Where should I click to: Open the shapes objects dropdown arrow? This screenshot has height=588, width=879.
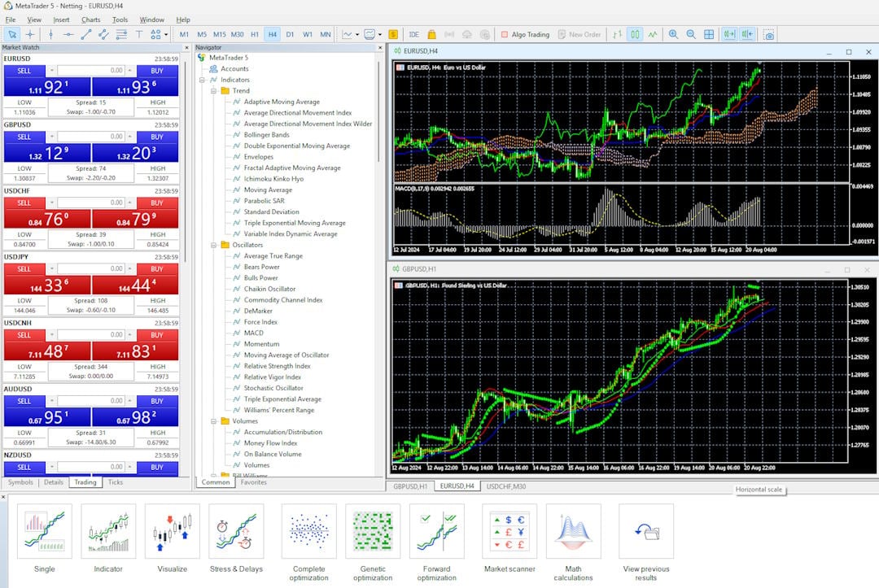point(166,34)
